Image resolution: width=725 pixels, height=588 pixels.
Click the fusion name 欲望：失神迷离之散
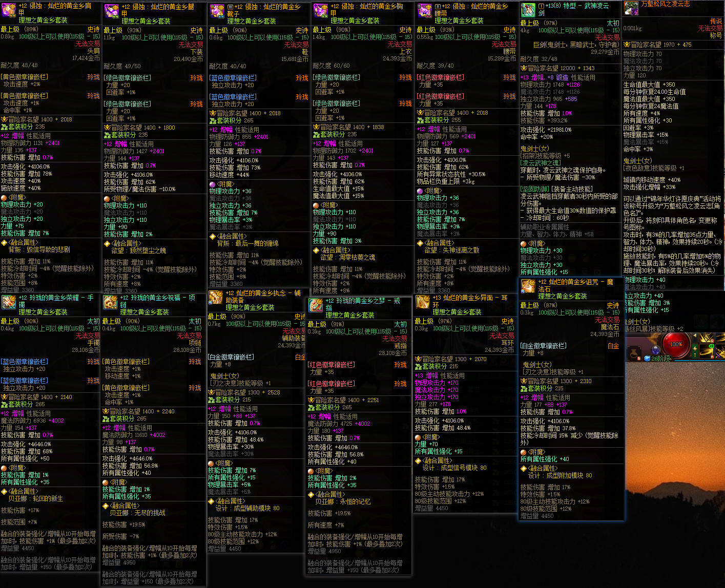(x=452, y=250)
